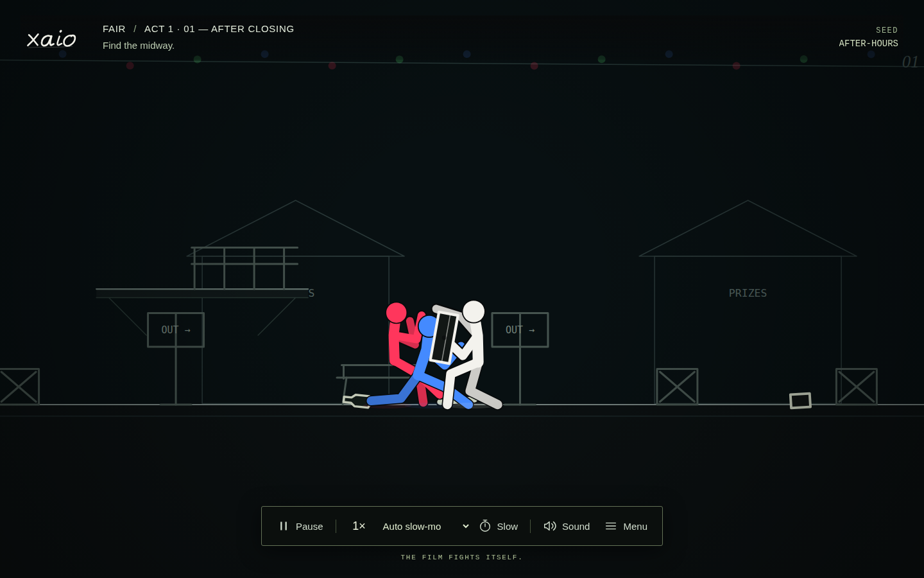Image resolution: width=924 pixels, height=578 pixels.
Task: Click the left OUT → sign
Action: tap(176, 330)
